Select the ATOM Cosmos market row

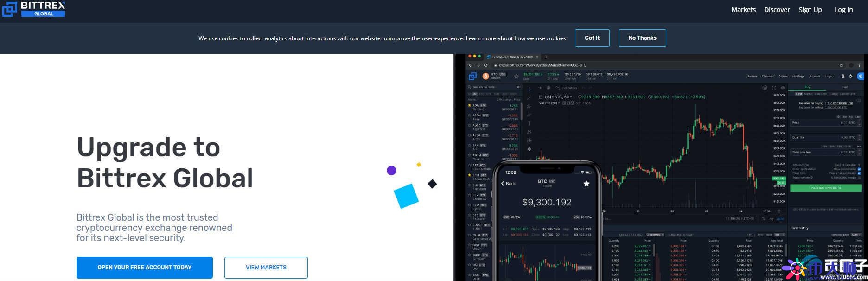494,157
